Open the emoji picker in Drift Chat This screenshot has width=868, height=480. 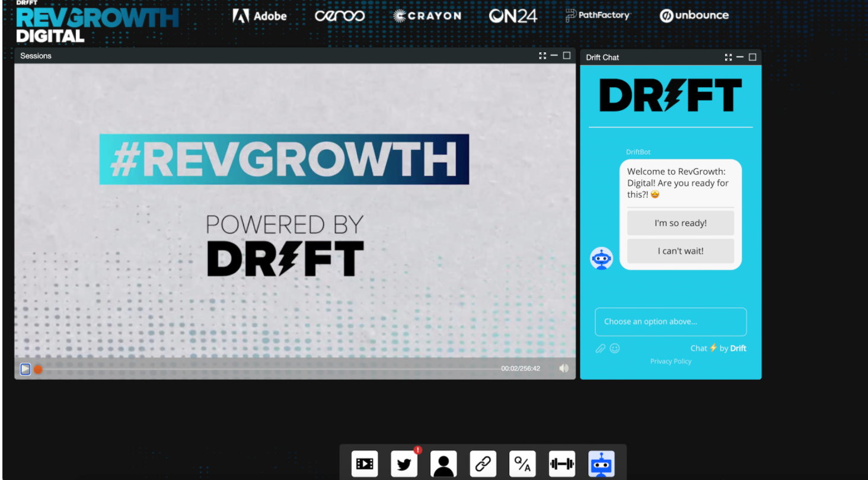coord(615,348)
